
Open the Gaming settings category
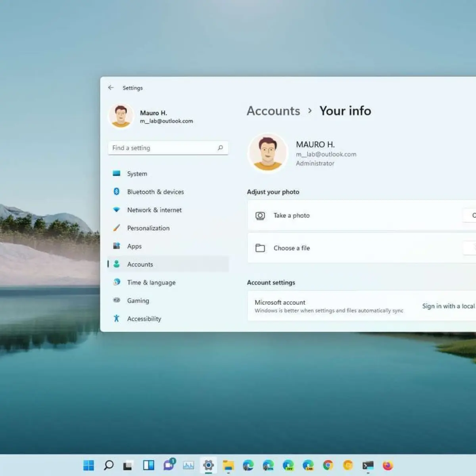pos(168,301)
